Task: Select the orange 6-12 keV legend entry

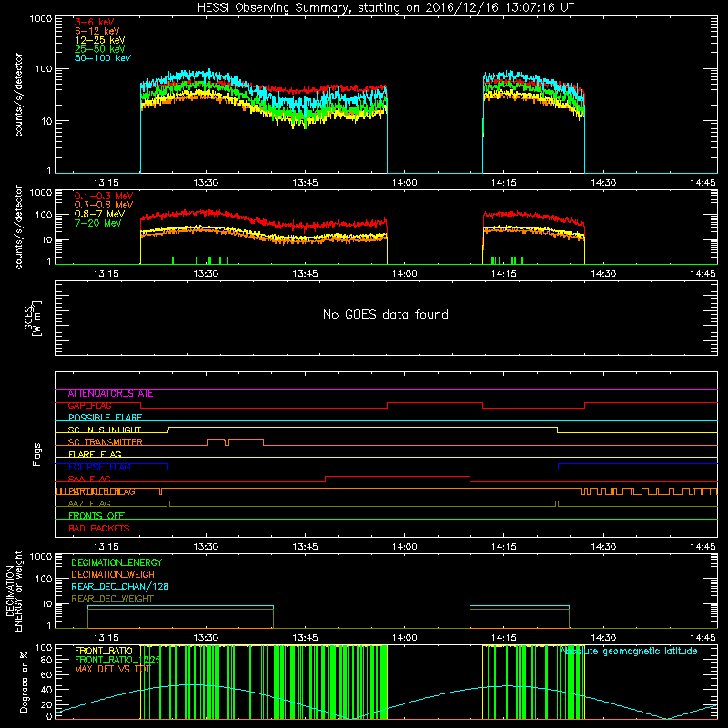Action: [x=97, y=31]
